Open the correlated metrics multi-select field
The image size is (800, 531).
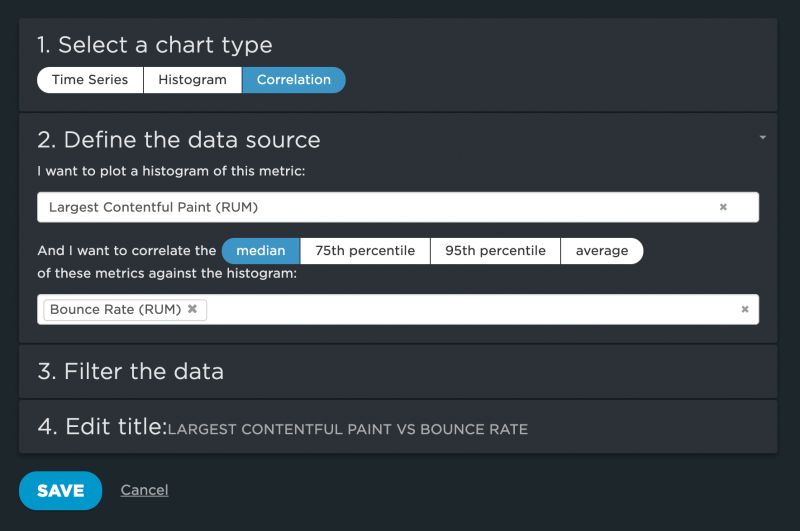(470, 309)
